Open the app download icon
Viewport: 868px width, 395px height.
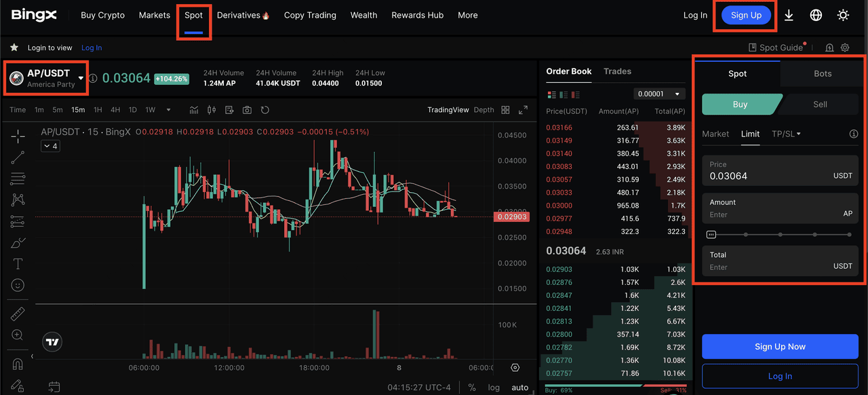pos(789,15)
